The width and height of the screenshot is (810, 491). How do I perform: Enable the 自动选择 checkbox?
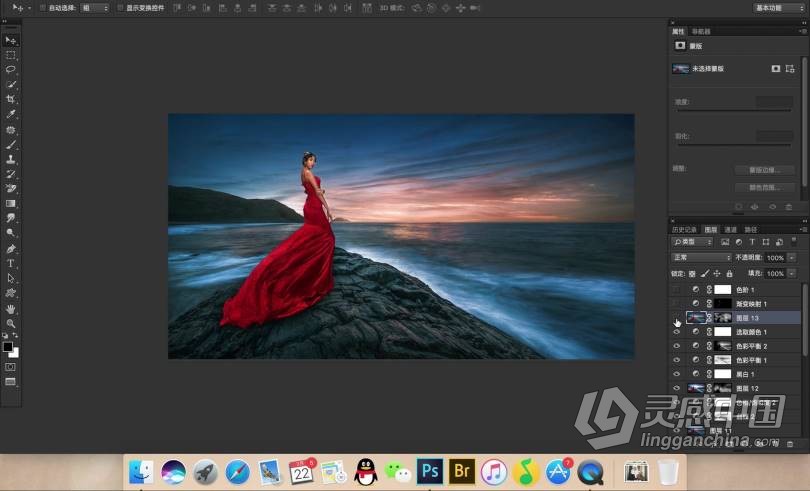click(x=43, y=8)
